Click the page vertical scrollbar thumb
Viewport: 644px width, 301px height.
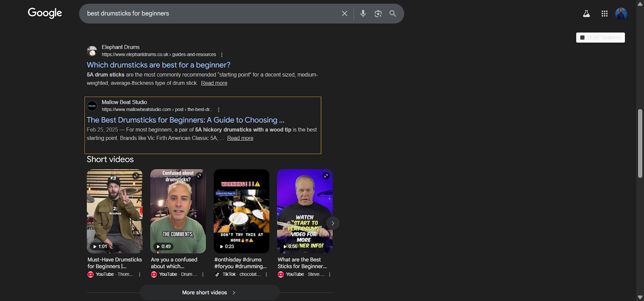pos(640,143)
